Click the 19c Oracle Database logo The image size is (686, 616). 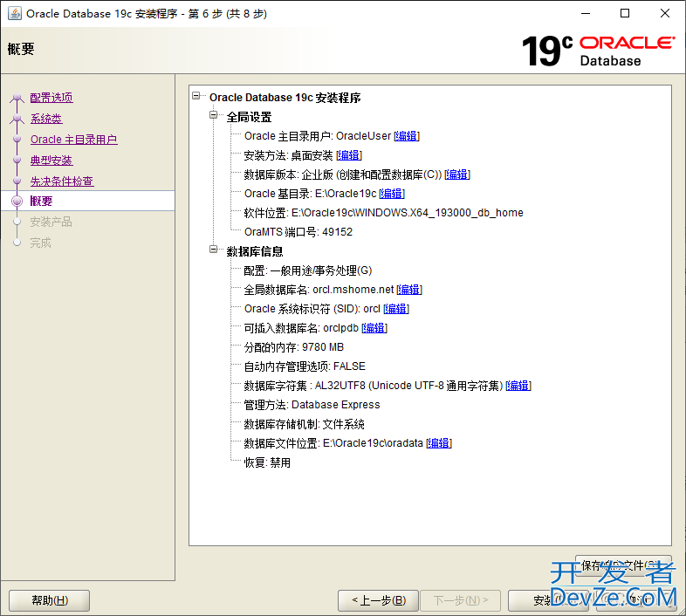coord(598,51)
